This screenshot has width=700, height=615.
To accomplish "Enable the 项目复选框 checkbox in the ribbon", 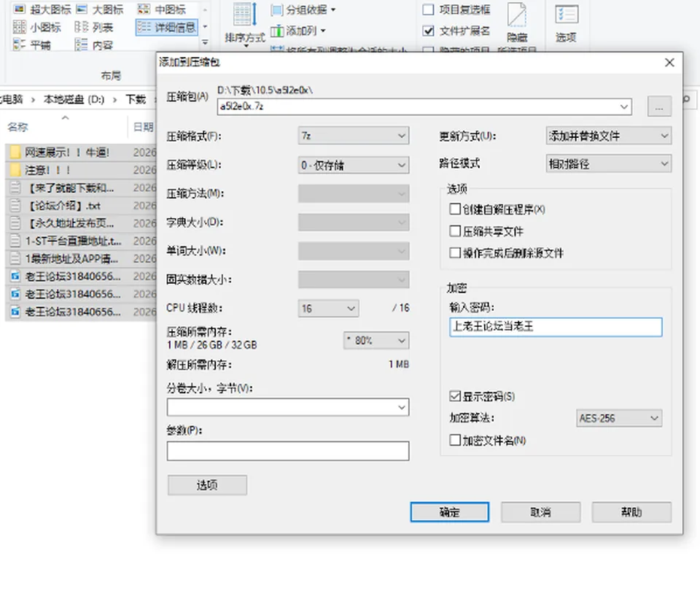I will (428, 9).
